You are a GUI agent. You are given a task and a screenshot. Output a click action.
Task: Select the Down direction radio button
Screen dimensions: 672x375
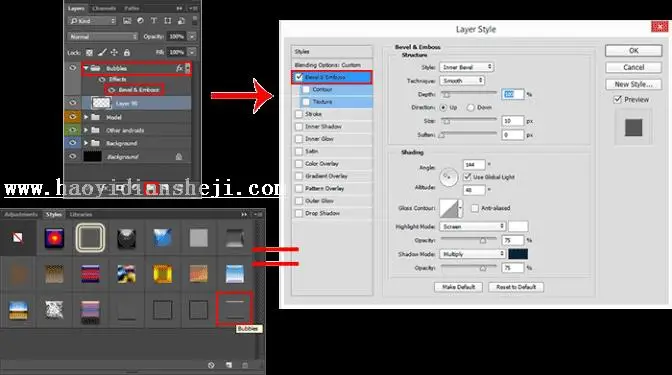point(471,107)
